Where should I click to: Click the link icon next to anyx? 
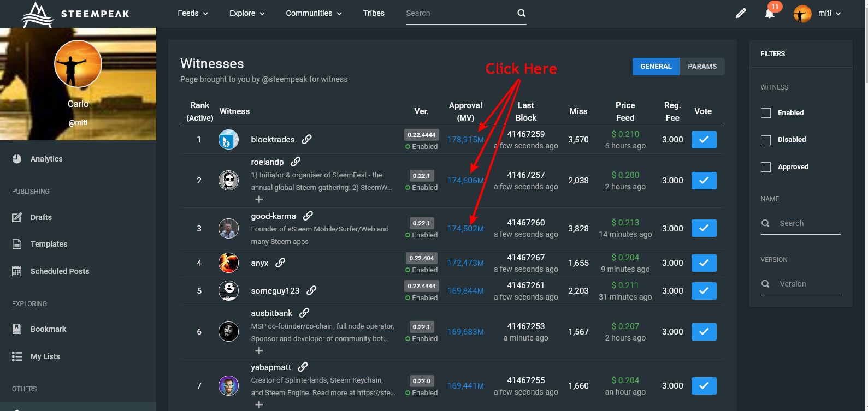coord(280,263)
